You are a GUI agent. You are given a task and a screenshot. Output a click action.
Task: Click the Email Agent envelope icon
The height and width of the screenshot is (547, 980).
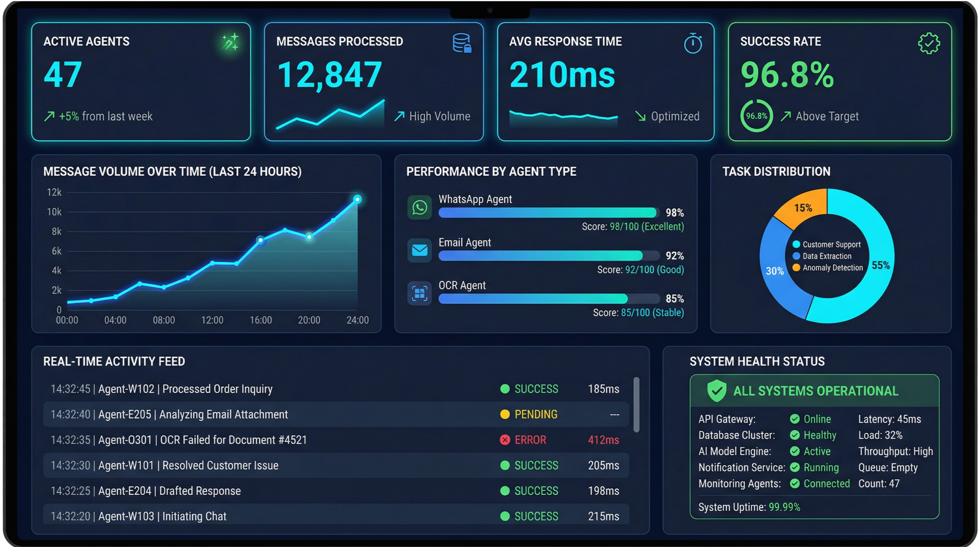click(419, 250)
